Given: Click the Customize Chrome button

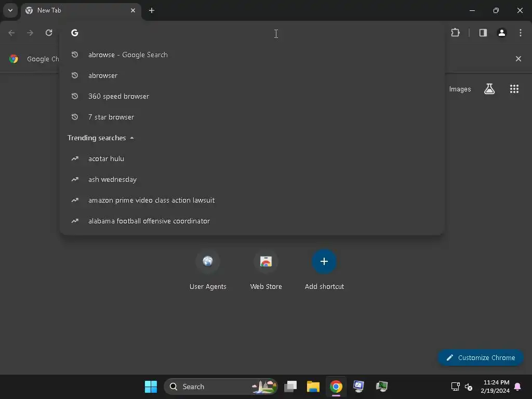Looking at the screenshot, I should (480, 357).
